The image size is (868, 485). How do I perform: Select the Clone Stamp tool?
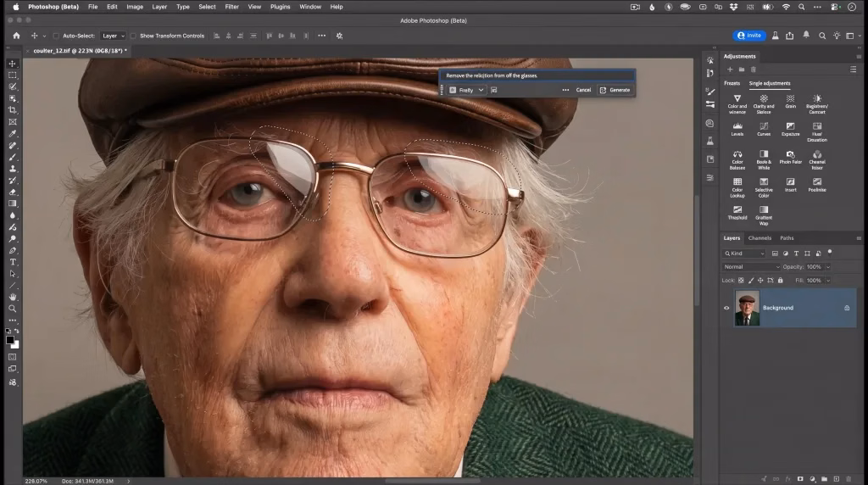click(x=12, y=169)
